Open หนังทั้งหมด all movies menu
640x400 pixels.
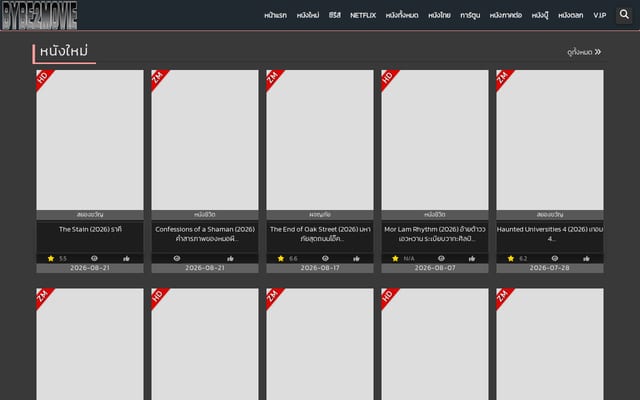[x=402, y=16]
